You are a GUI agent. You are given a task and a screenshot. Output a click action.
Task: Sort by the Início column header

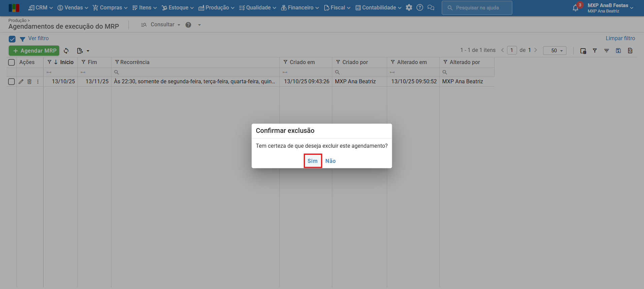click(x=67, y=62)
